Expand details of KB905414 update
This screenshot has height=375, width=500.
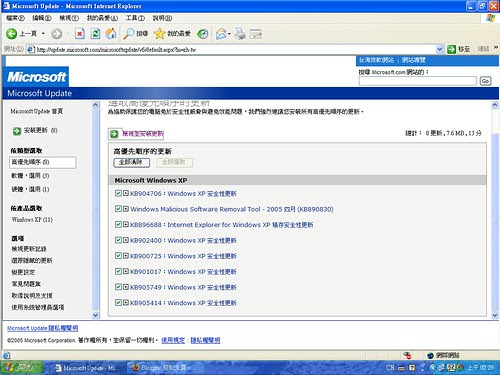pyautogui.click(x=126, y=303)
